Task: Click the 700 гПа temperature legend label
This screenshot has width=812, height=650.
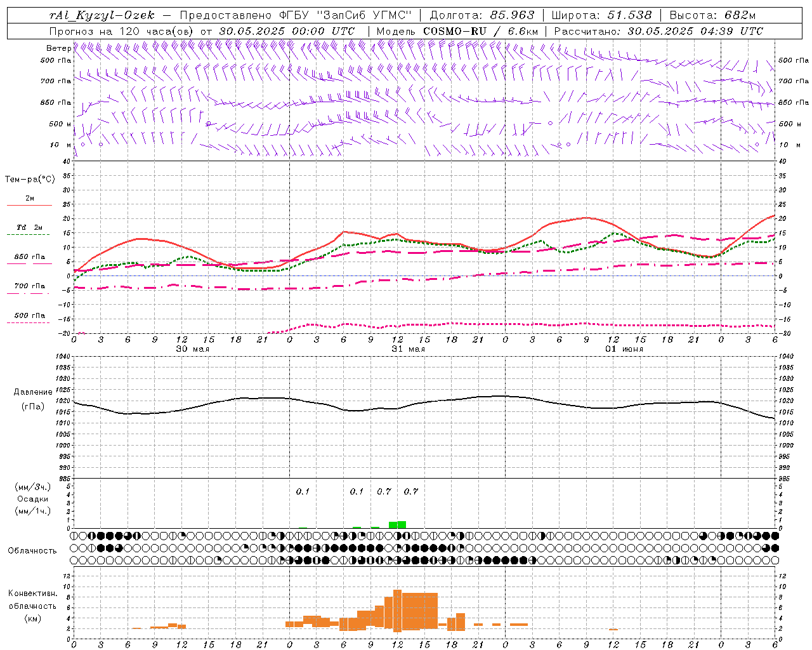Action: pyautogui.click(x=30, y=286)
